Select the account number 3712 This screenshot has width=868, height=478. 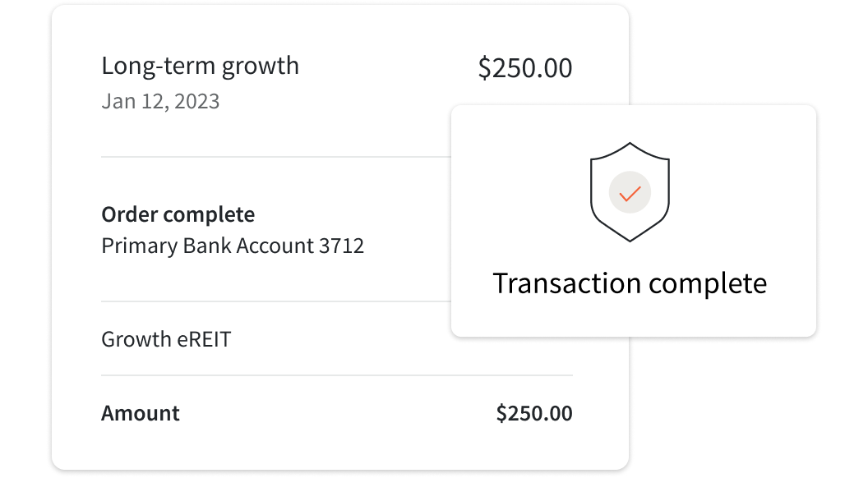click(342, 246)
